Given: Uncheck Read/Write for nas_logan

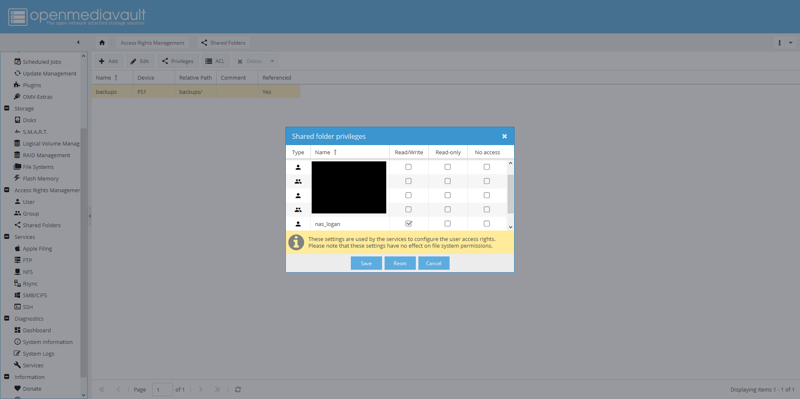Looking at the screenshot, I should (408, 223).
